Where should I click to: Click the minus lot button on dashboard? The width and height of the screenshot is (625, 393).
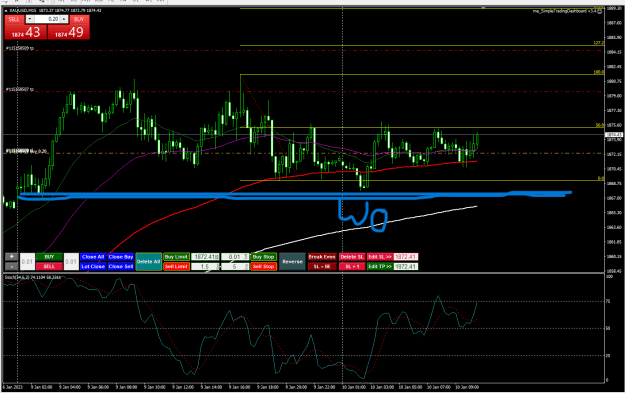12,266
